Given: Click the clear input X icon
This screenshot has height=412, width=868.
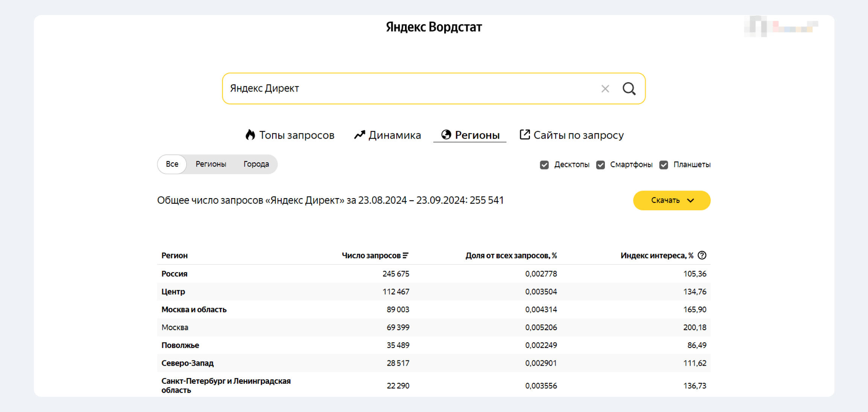Looking at the screenshot, I should (605, 89).
